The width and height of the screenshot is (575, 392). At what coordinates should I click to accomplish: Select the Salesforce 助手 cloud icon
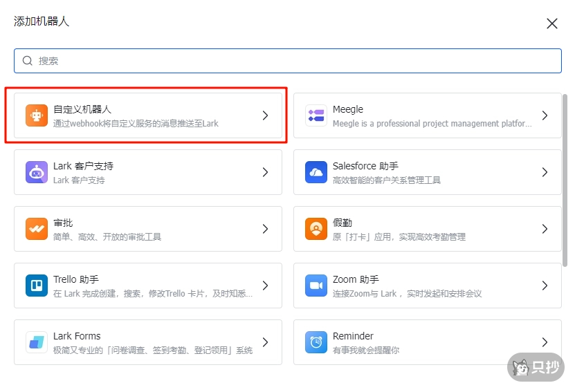point(316,172)
